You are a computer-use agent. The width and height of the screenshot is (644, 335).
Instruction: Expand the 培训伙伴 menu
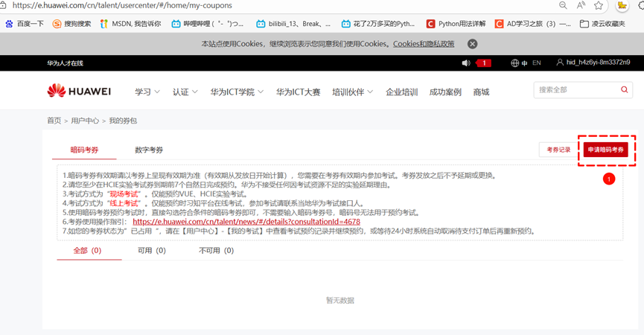[x=352, y=92]
